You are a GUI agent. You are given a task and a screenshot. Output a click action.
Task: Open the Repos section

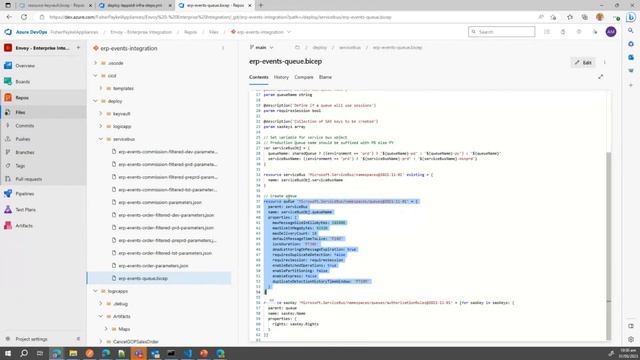(x=22, y=98)
